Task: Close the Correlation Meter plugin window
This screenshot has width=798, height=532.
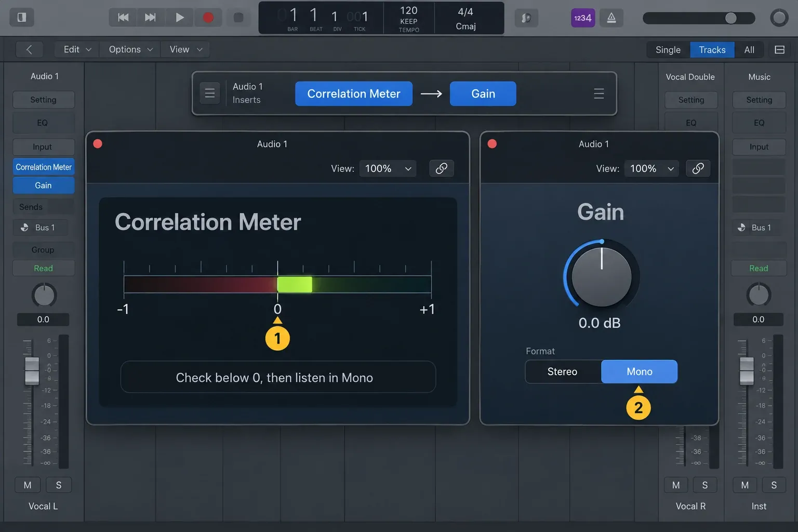Action: (98, 144)
